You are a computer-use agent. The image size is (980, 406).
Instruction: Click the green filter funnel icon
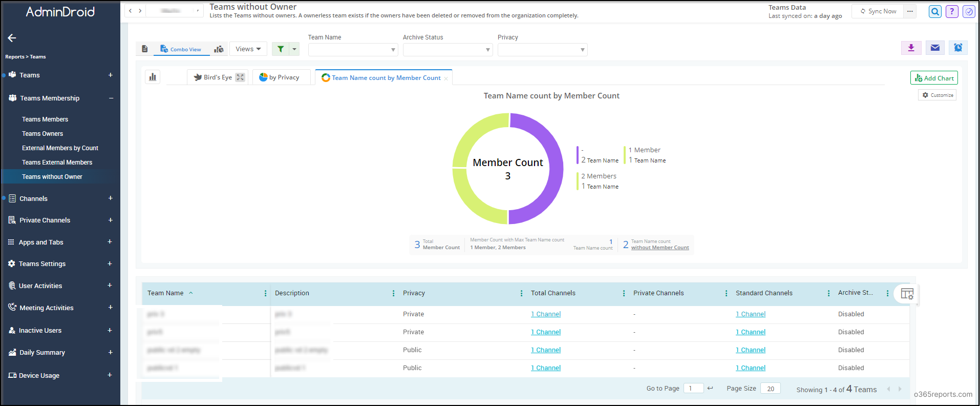point(281,49)
